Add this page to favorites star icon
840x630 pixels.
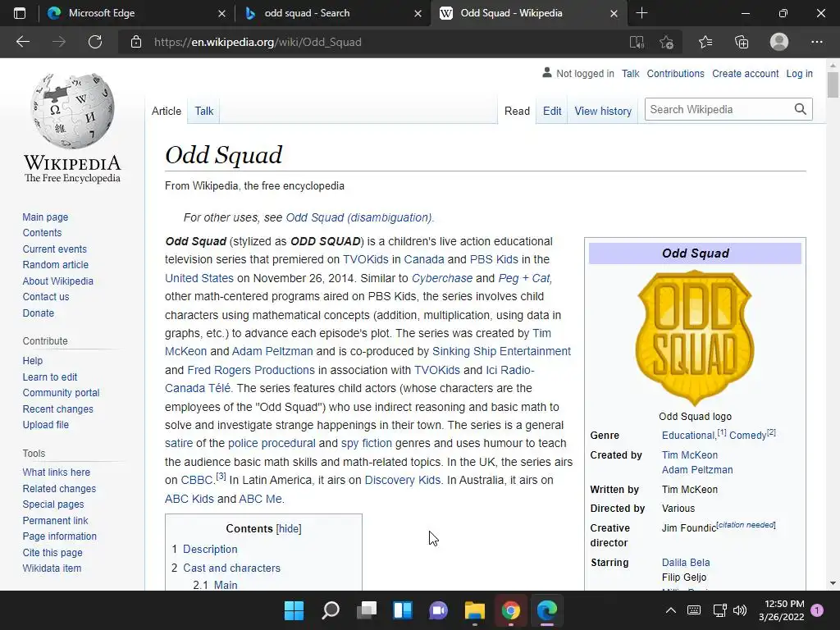[666, 42]
